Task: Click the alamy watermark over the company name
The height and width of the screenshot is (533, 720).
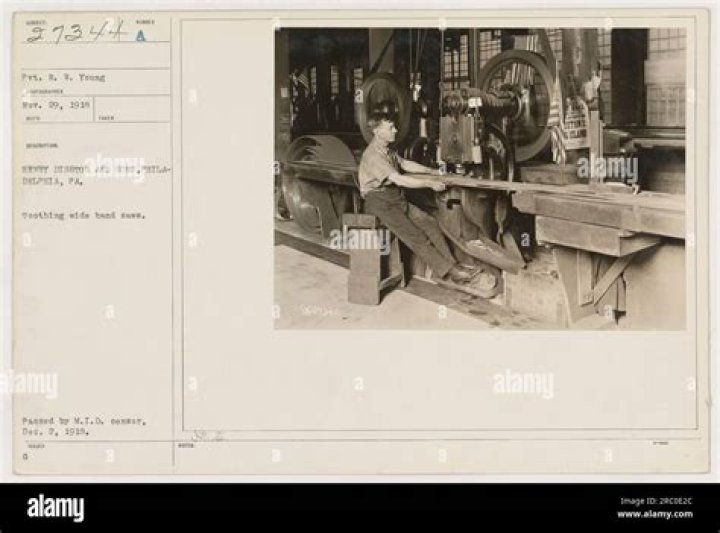Action: pyautogui.click(x=115, y=168)
